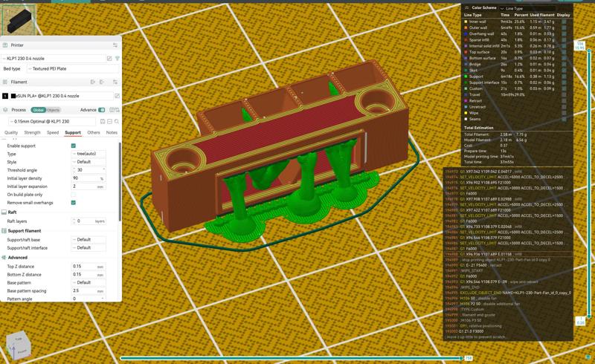Click the vertical layer slider top handle
The height and width of the screenshot is (364, 595).
(589, 51)
